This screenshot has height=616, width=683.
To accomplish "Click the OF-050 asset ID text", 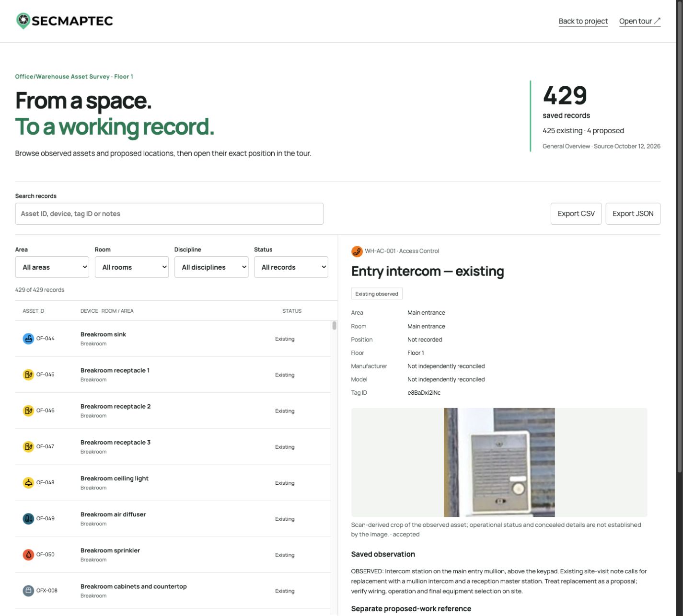I will coord(46,554).
